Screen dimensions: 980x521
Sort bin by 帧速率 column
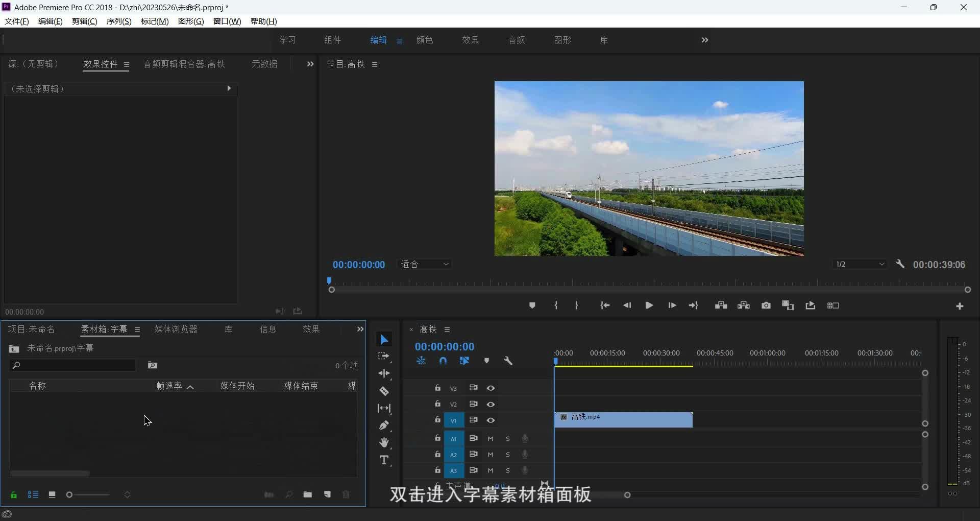(x=169, y=386)
